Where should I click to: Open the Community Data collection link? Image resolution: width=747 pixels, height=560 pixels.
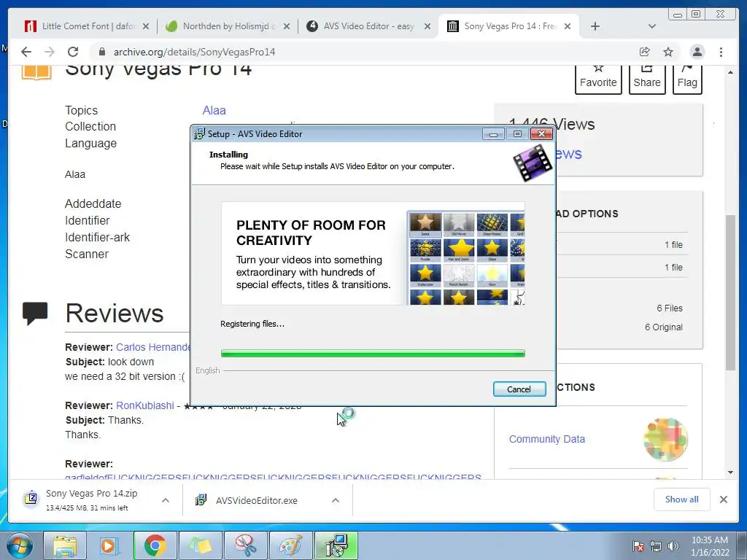pos(547,439)
